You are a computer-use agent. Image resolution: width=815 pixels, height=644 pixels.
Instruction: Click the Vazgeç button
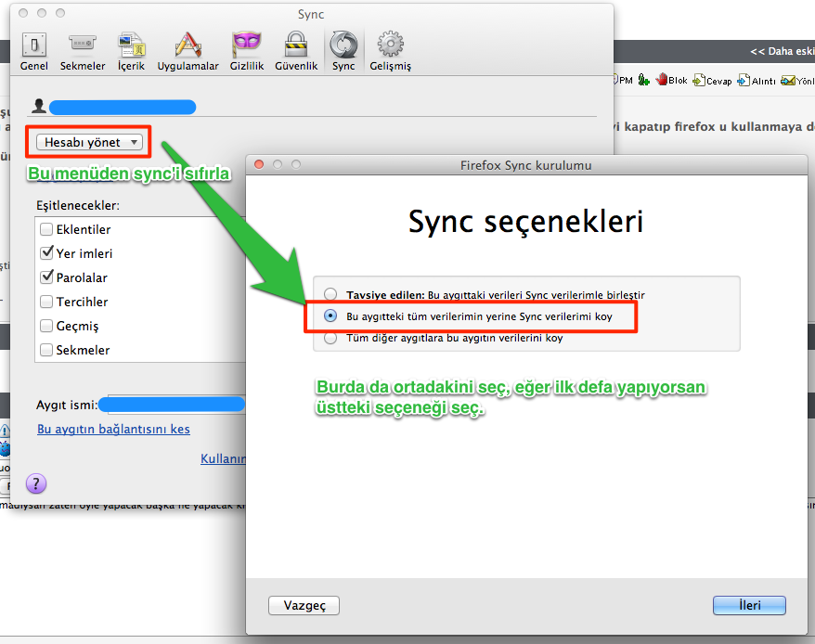(x=304, y=606)
